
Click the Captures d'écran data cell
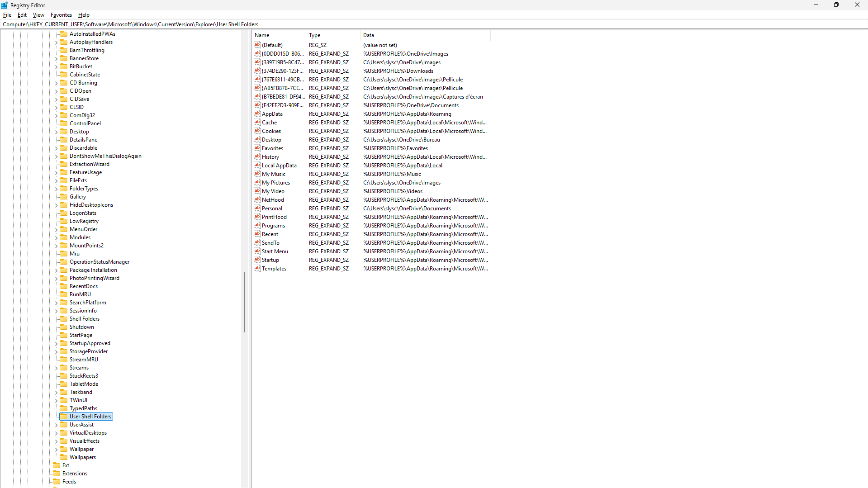423,97
